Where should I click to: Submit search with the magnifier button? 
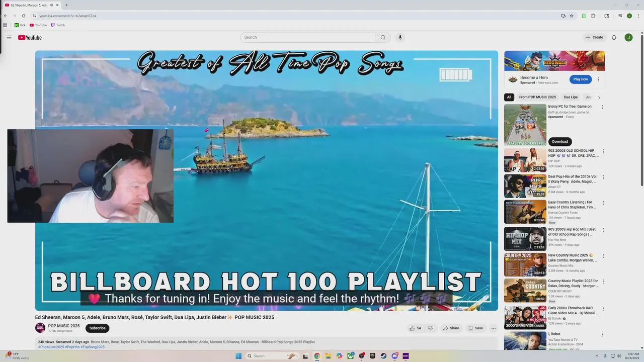[383, 37]
